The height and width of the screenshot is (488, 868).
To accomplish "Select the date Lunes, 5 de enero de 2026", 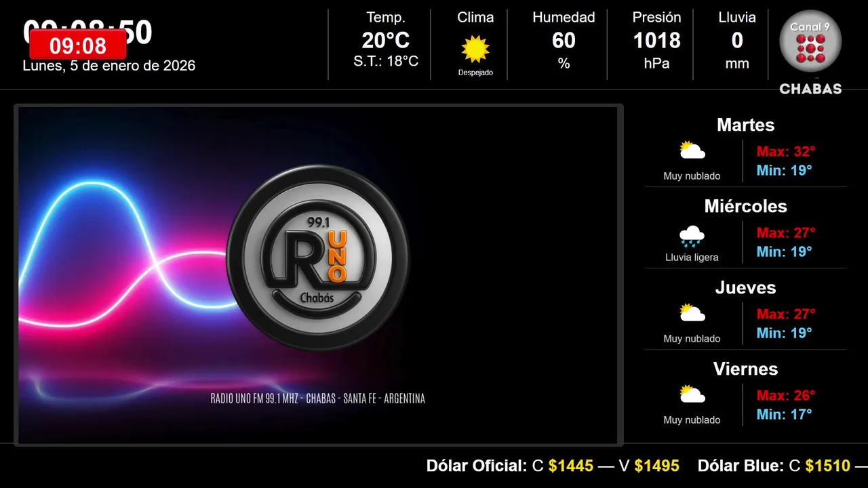I will click(109, 66).
